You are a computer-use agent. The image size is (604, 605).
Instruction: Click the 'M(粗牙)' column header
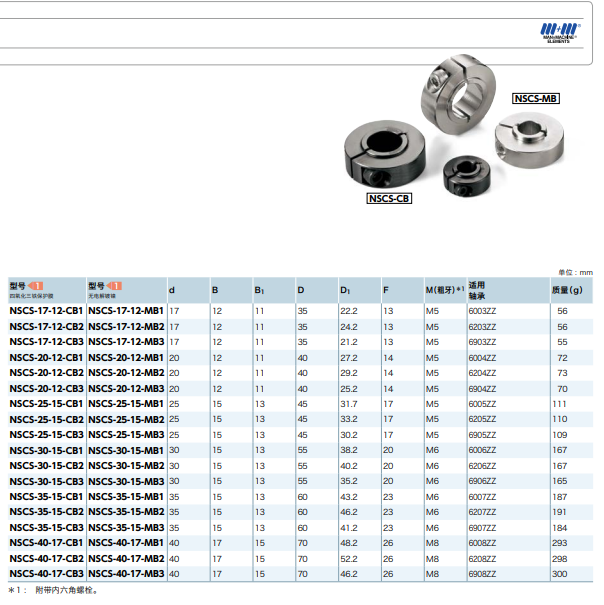pyautogui.click(x=445, y=290)
